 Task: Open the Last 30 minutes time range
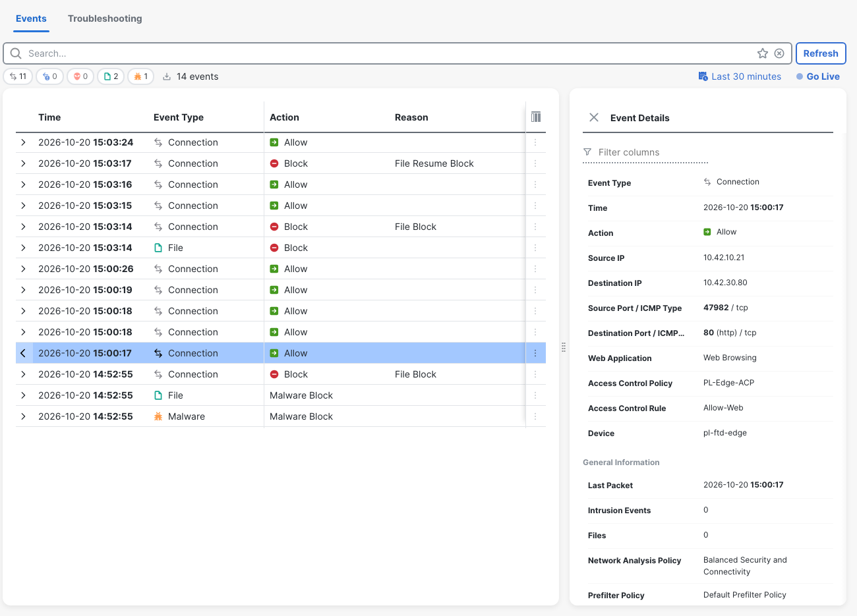click(x=740, y=76)
